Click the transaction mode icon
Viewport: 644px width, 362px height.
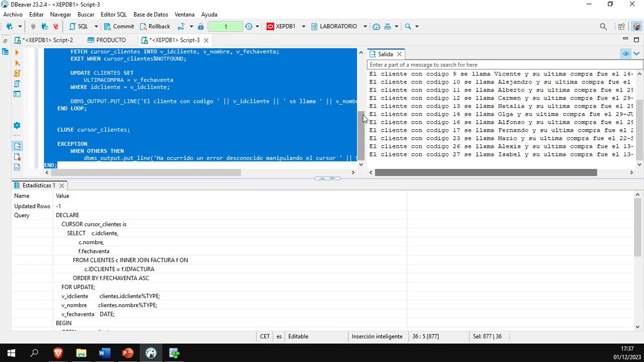(x=181, y=27)
